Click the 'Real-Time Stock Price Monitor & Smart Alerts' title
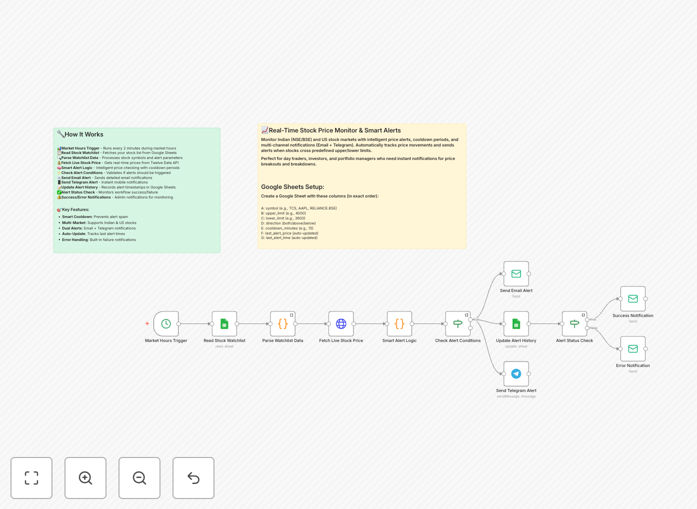This screenshot has width=697, height=509. point(331,130)
